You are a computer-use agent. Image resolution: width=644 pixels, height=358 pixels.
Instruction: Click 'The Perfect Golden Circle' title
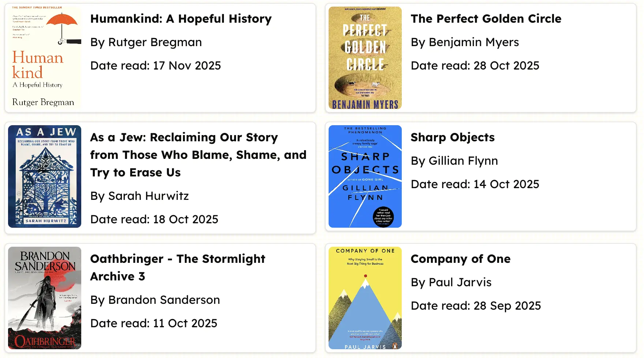[486, 19]
